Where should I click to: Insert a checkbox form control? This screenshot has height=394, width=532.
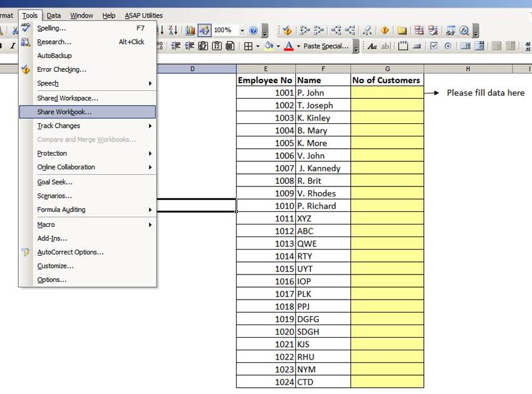432,46
